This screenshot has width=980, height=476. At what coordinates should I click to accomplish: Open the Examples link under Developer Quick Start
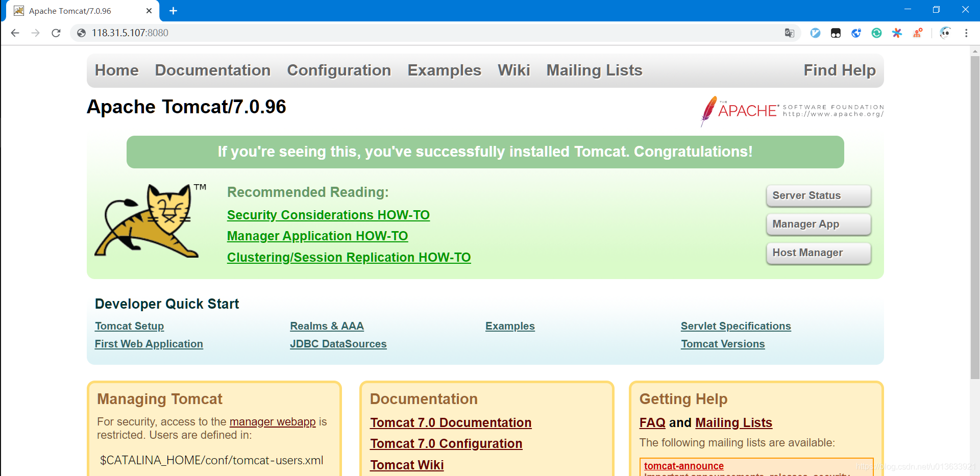pyautogui.click(x=510, y=327)
